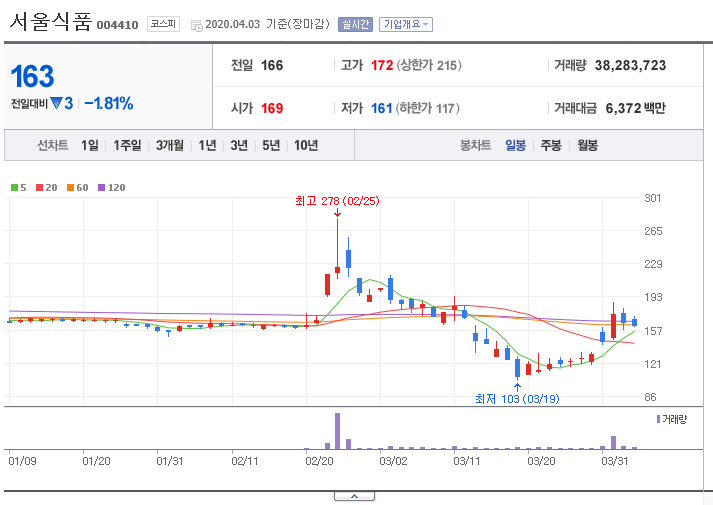Screen dimensions: 713x505
Task: Click the 고가 value 172
Action: pos(382,65)
